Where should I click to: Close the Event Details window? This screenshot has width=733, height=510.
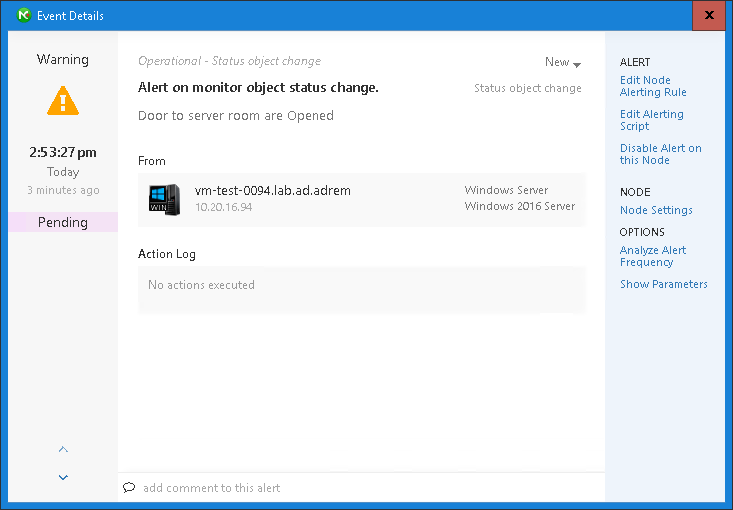pos(709,16)
